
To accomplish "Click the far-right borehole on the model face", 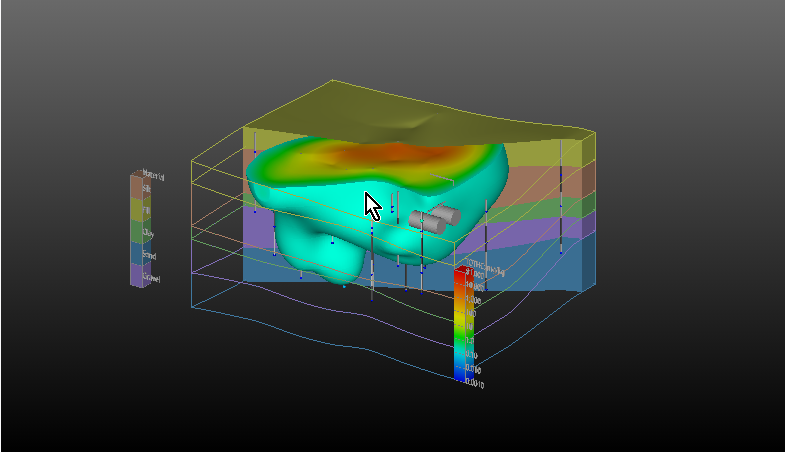I will tap(561, 200).
